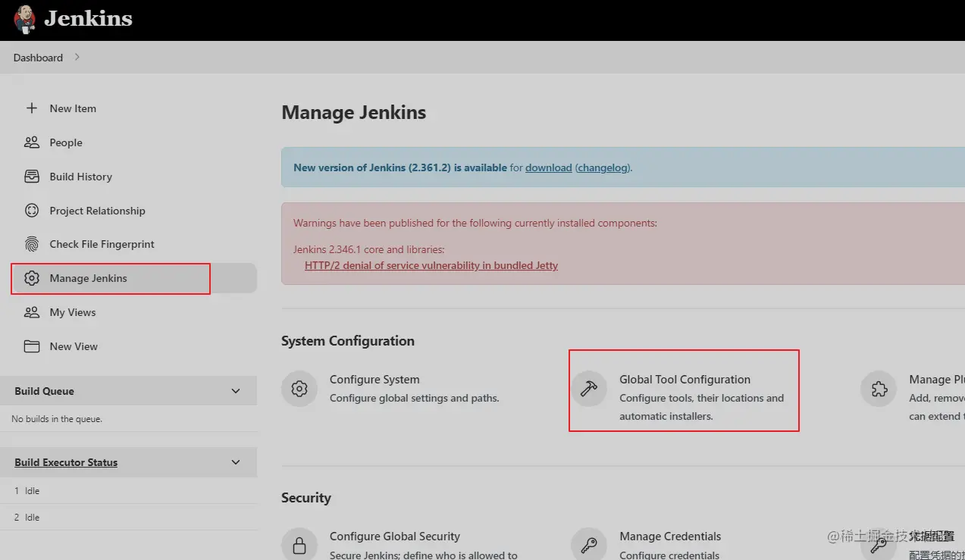Open the Manage Plugins title link
Viewport: 965px width, 560px height.
coord(937,380)
